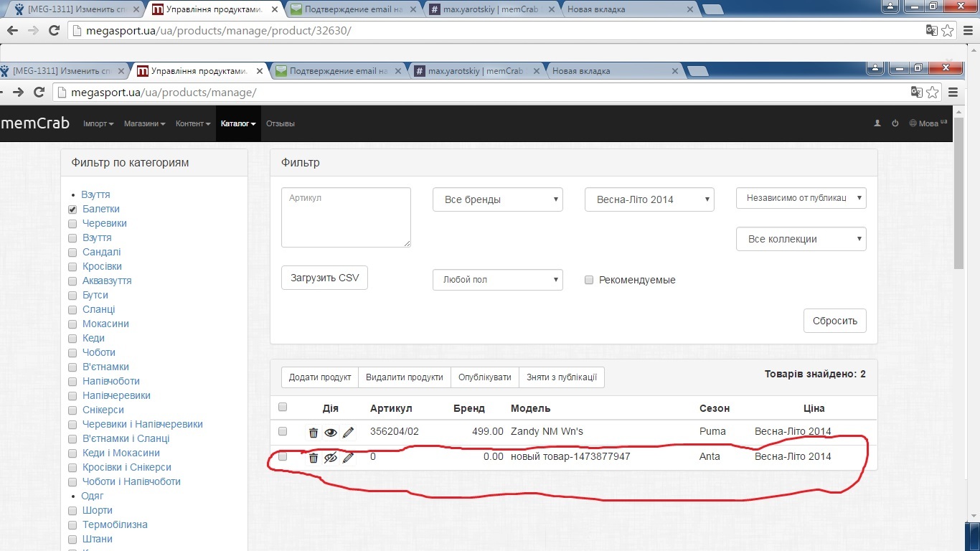Click the eye icon for article 356204/02
The width and height of the screenshot is (980, 551).
click(330, 433)
